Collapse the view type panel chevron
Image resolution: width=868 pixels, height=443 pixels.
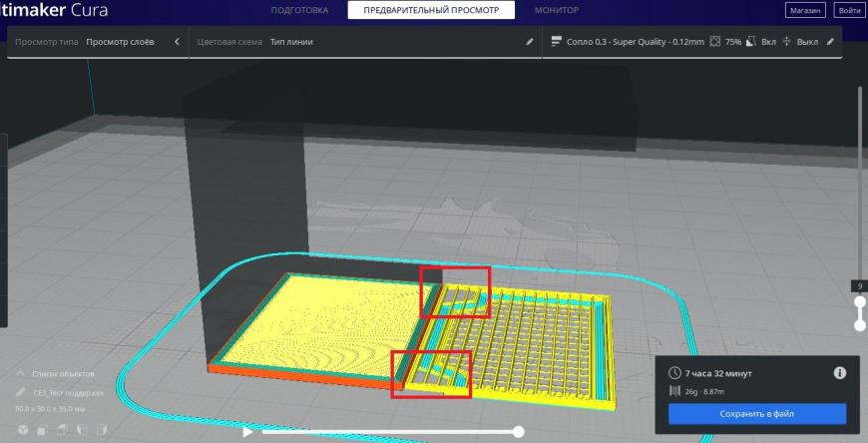click(x=177, y=42)
